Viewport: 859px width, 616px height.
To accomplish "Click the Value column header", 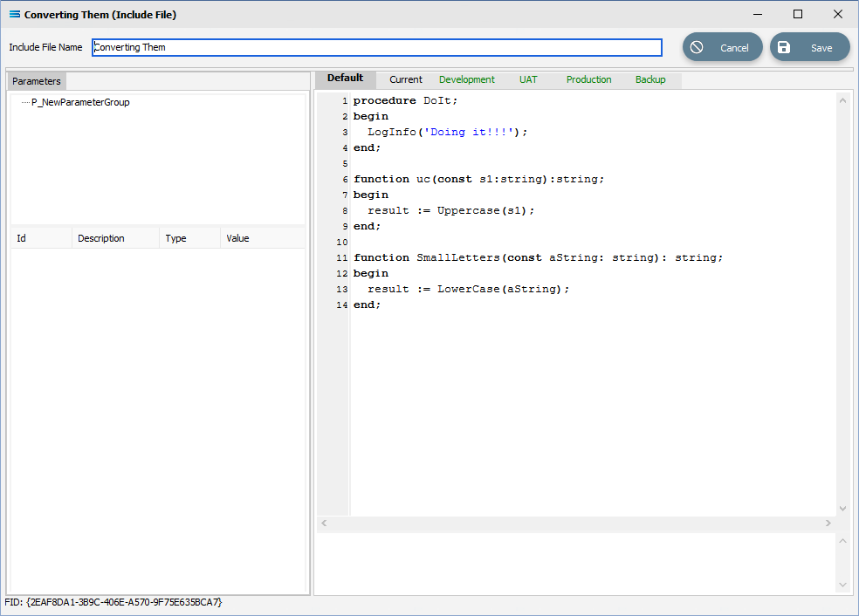I will pyautogui.click(x=263, y=238).
